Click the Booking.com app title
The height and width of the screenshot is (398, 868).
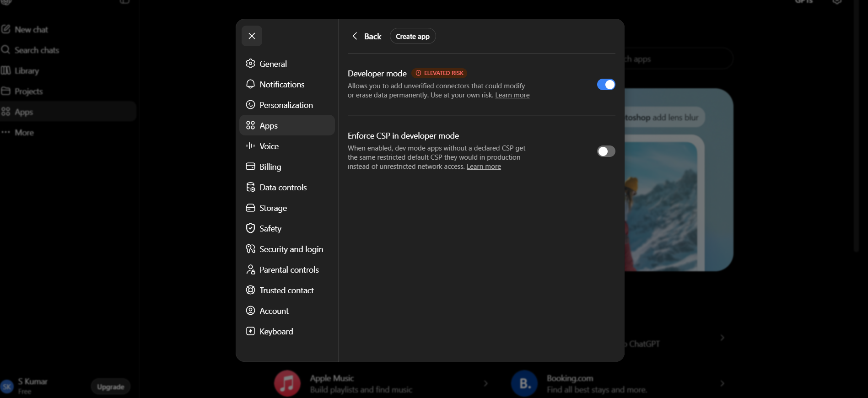coord(570,378)
